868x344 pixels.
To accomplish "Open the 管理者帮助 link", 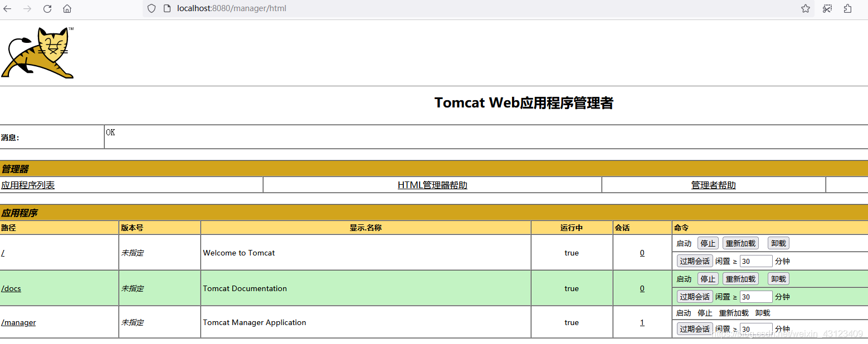I will (714, 185).
